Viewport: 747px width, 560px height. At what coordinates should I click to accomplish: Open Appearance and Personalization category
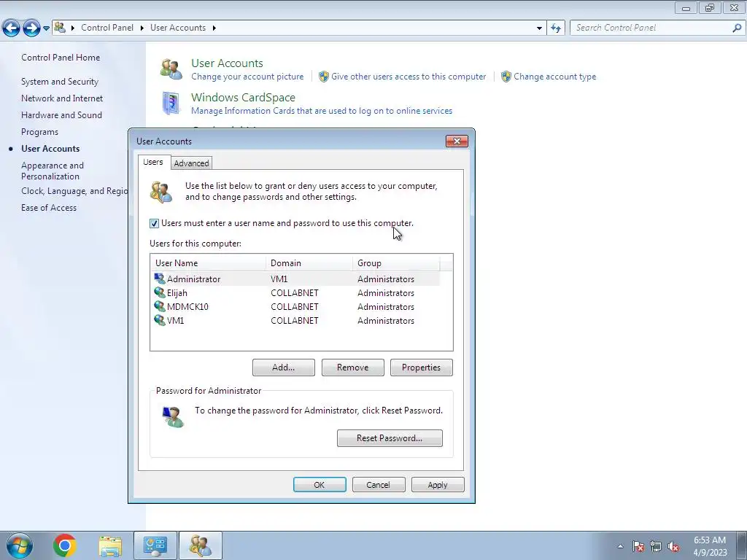coord(53,171)
